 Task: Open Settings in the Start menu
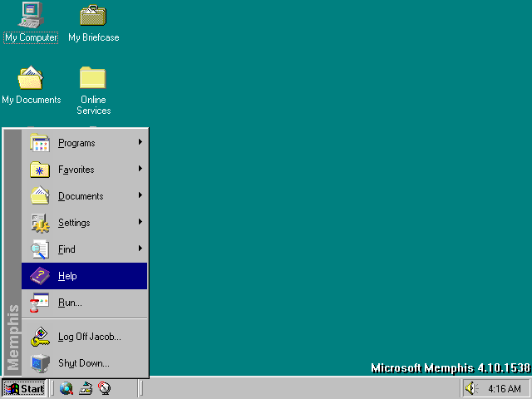click(x=85, y=223)
